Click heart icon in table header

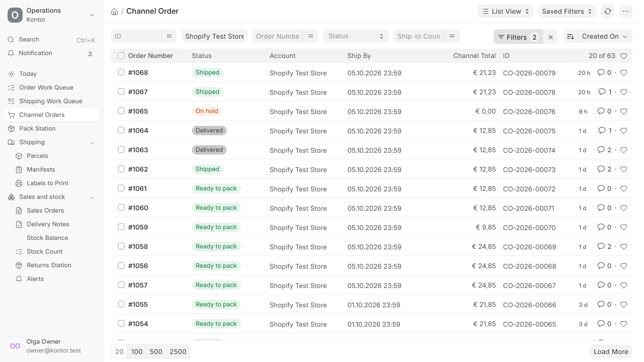tap(624, 56)
